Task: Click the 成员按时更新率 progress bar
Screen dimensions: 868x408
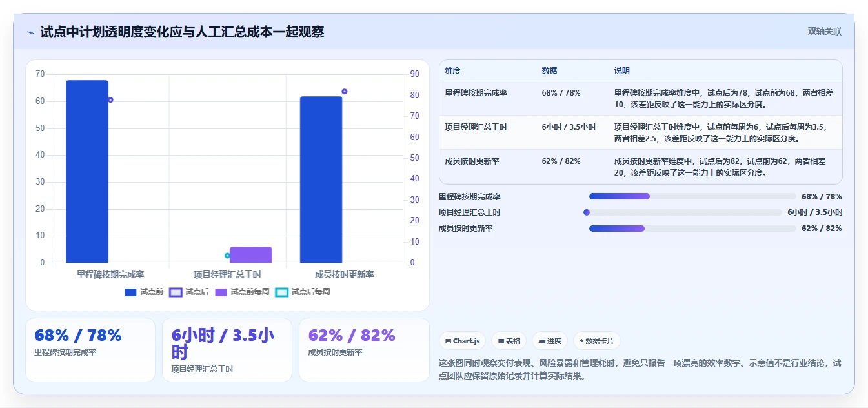Action: (x=692, y=228)
